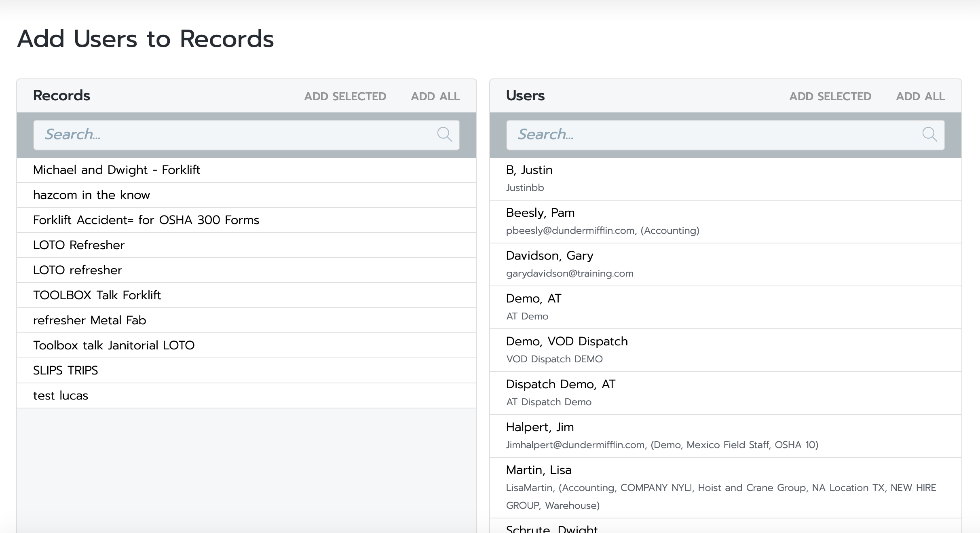
Task: Focus the Records search field
Action: pos(247,135)
